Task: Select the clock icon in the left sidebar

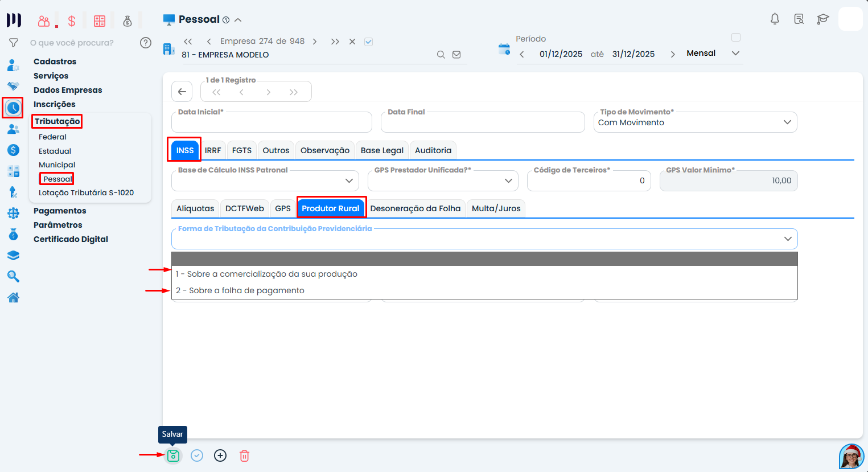Action: click(13, 108)
